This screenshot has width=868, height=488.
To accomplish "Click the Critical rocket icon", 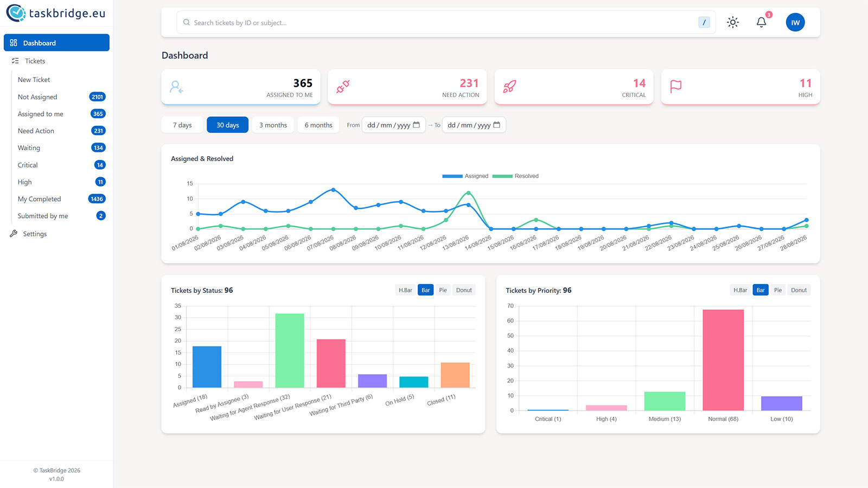I will (x=509, y=87).
